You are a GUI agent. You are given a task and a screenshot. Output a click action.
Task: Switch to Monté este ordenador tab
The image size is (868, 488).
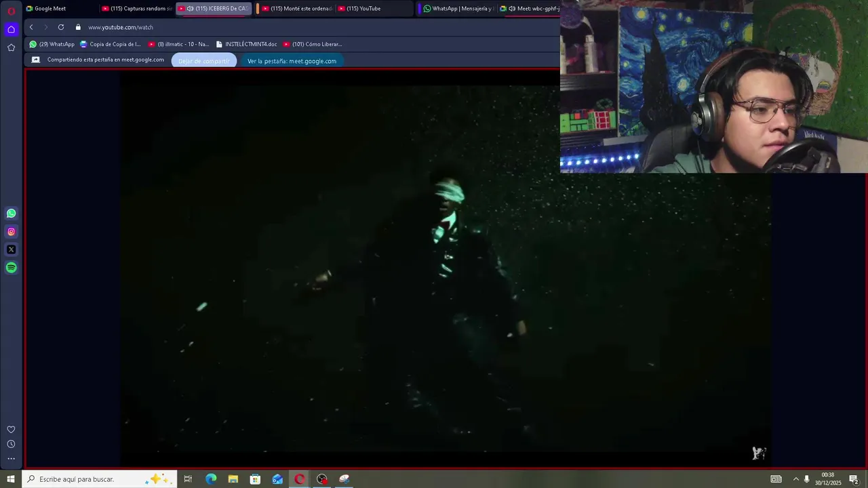click(296, 9)
